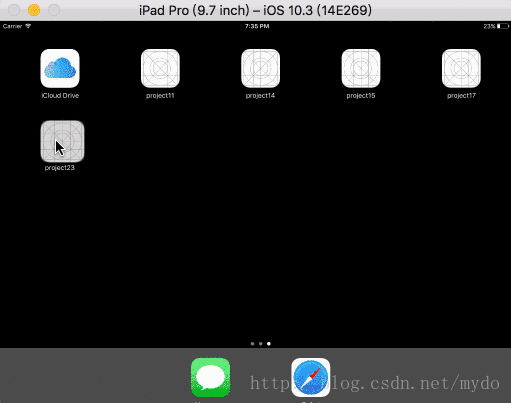Screen dimensions: 511x403
Task: Click the iCloud Drive label text
Action: pos(60,96)
